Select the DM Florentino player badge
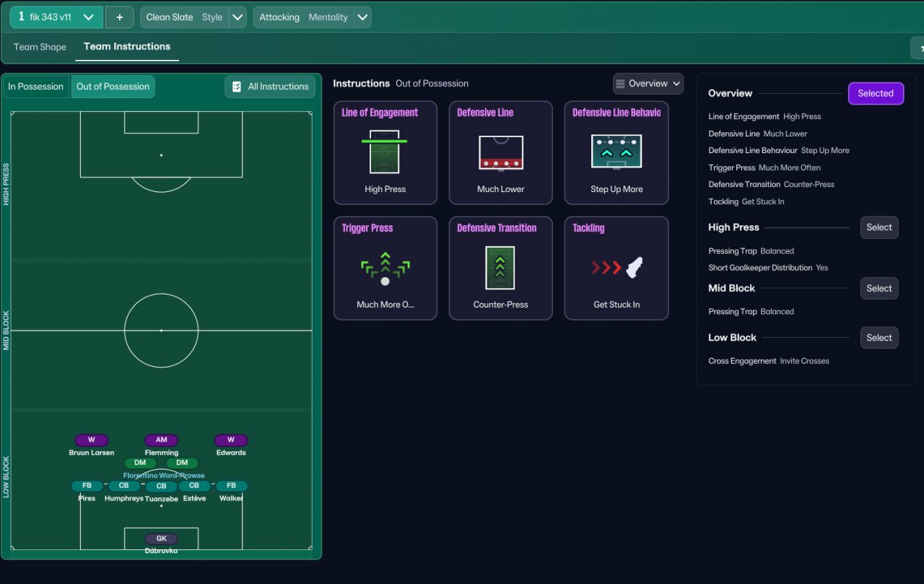 point(140,463)
